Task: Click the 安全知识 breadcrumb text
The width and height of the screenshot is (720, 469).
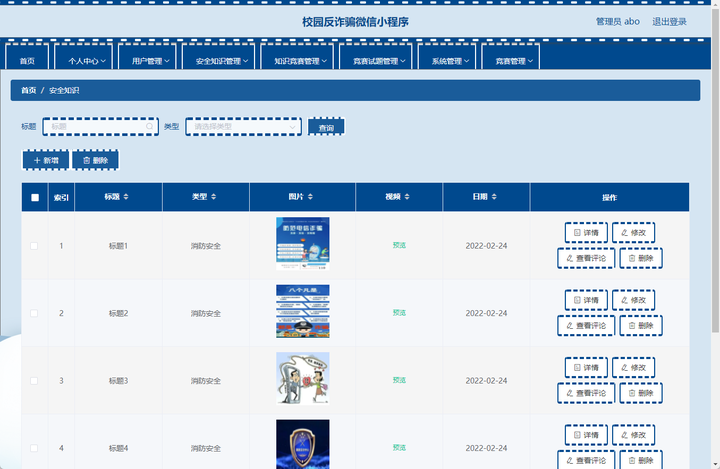Action: (64, 90)
